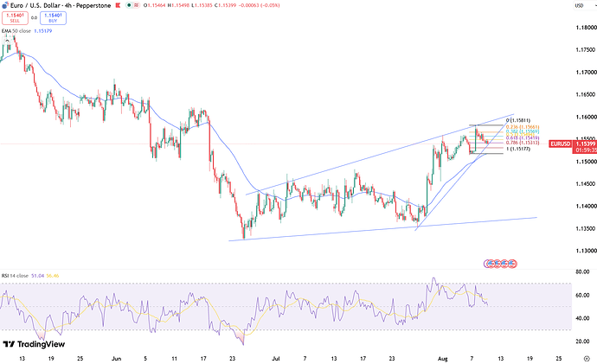Select the Fibonacci 0.618 level label
Viewport: 597px width, 364px height.
(x=523, y=138)
